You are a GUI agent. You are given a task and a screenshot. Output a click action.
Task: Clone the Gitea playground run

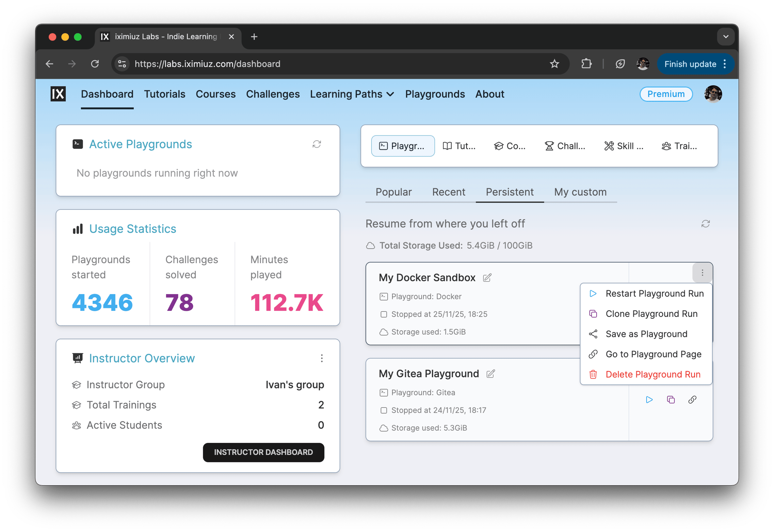pyautogui.click(x=671, y=400)
